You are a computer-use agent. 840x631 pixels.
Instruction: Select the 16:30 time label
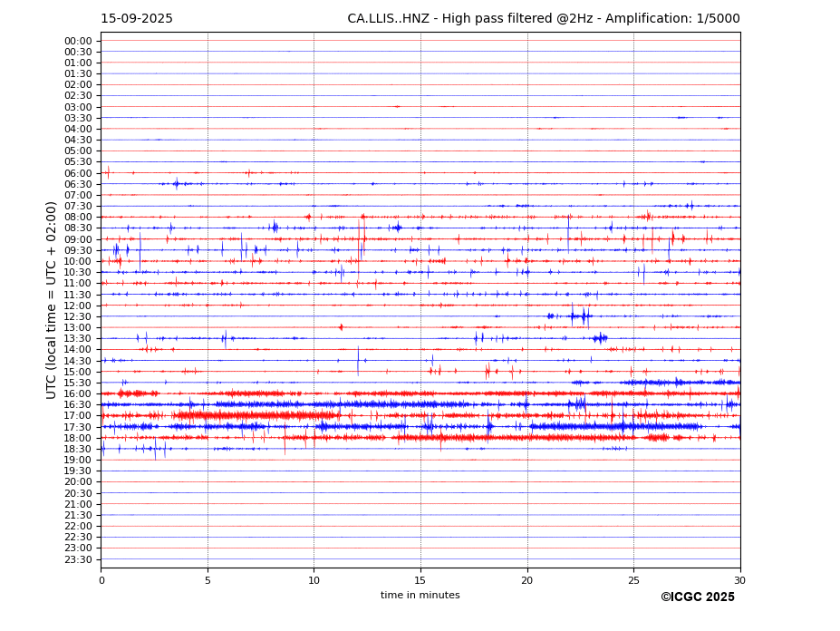coord(78,404)
